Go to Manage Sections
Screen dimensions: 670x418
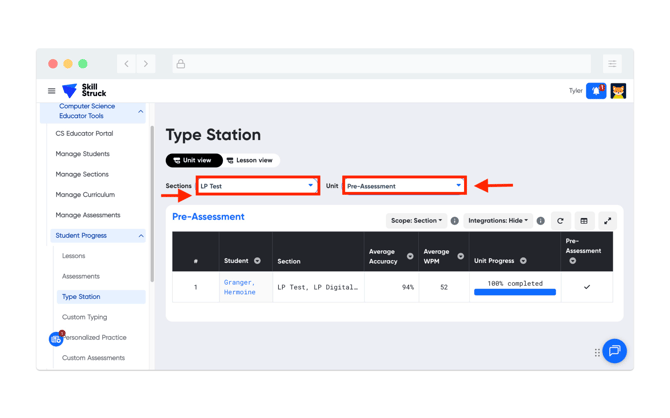click(82, 174)
